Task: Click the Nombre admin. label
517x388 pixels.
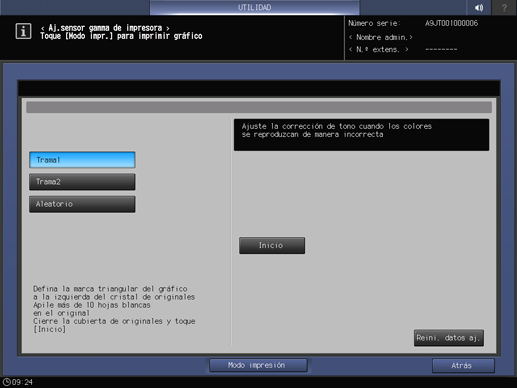Action: click(x=381, y=37)
